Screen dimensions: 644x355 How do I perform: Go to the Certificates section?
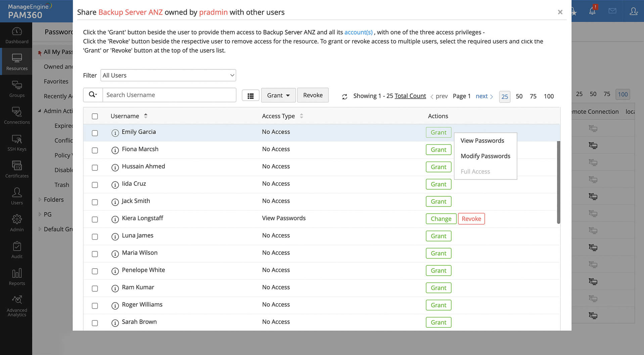tap(17, 169)
